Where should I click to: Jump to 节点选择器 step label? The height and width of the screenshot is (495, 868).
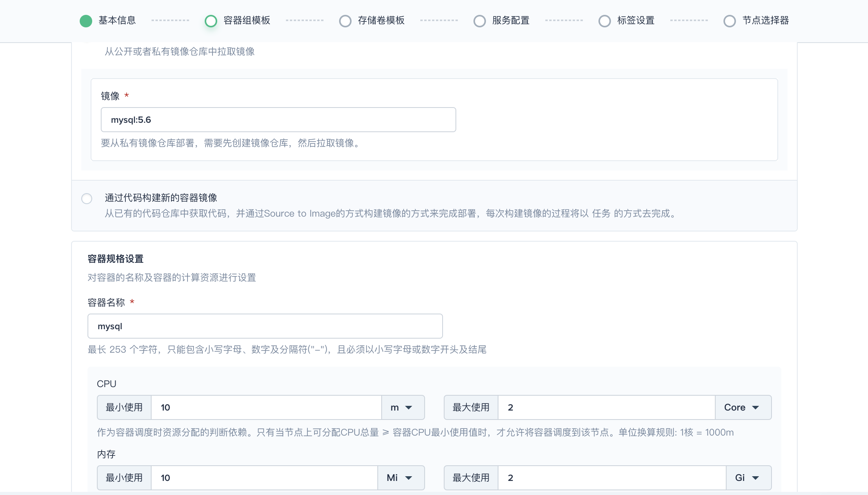[765, 20]
